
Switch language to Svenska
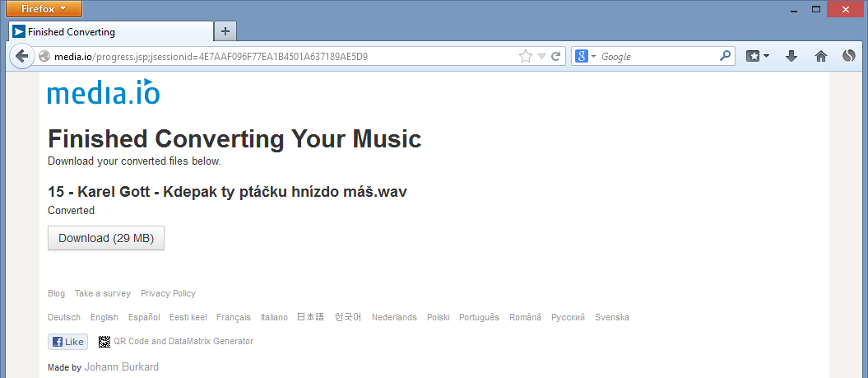click(611, 317)
